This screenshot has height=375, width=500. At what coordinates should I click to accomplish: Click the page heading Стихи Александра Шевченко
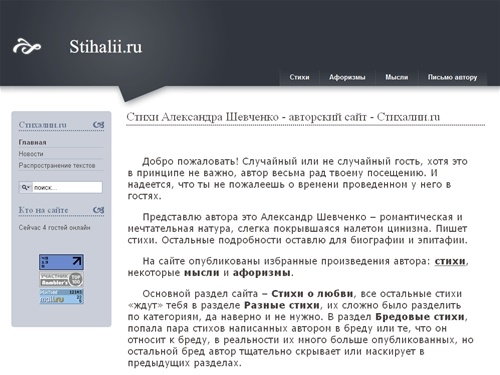283,117
